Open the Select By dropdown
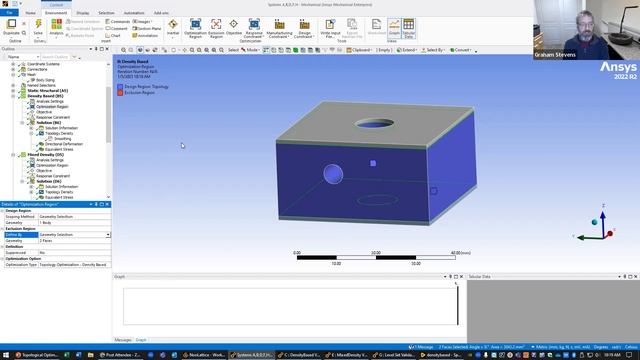The height and width of the screenshot is (360, 640). 433,50
